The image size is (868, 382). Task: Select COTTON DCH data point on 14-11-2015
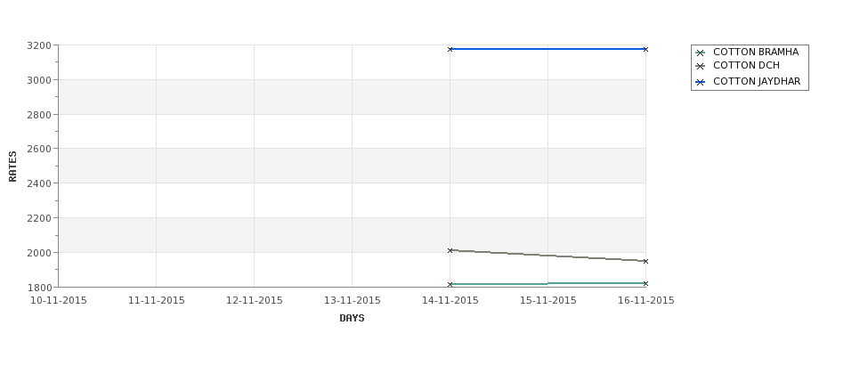[x=450, y=250]
